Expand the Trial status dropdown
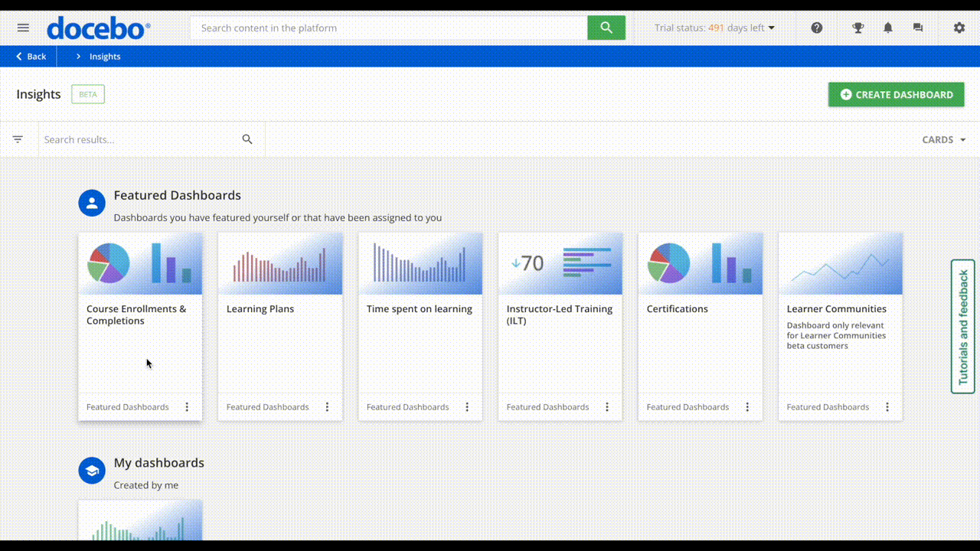980x551 pixels. [x=714, y=28]
